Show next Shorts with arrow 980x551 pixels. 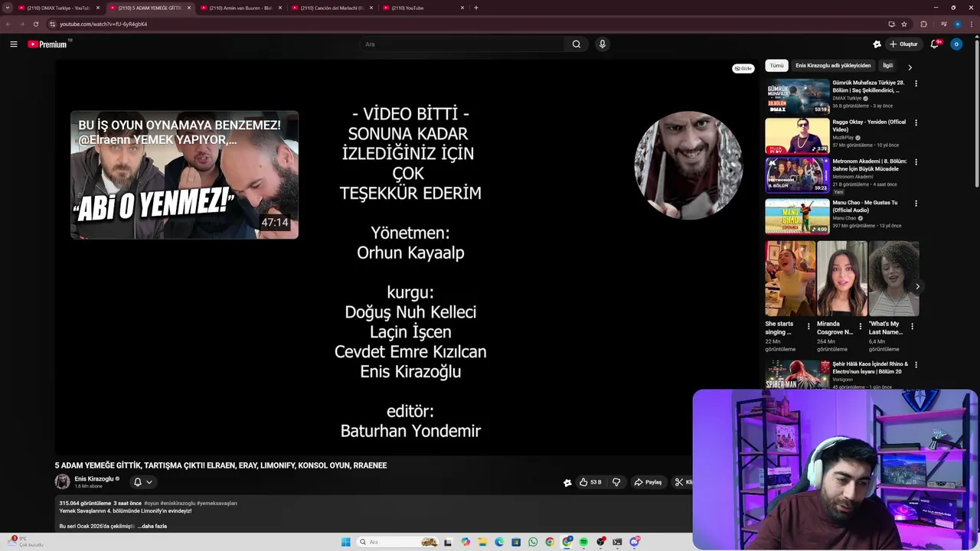click(x=917, y=287)
